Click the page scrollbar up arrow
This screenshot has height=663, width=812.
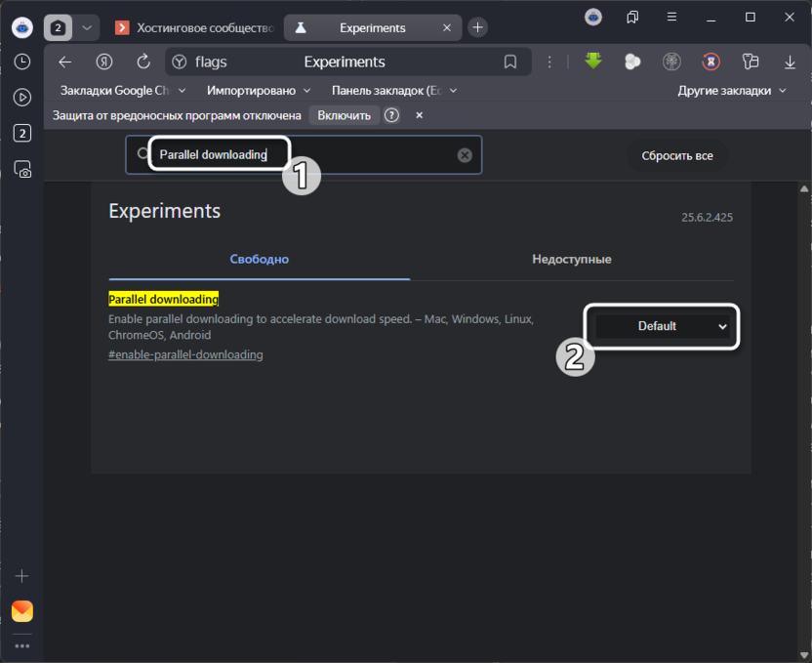tap(804, 189)
